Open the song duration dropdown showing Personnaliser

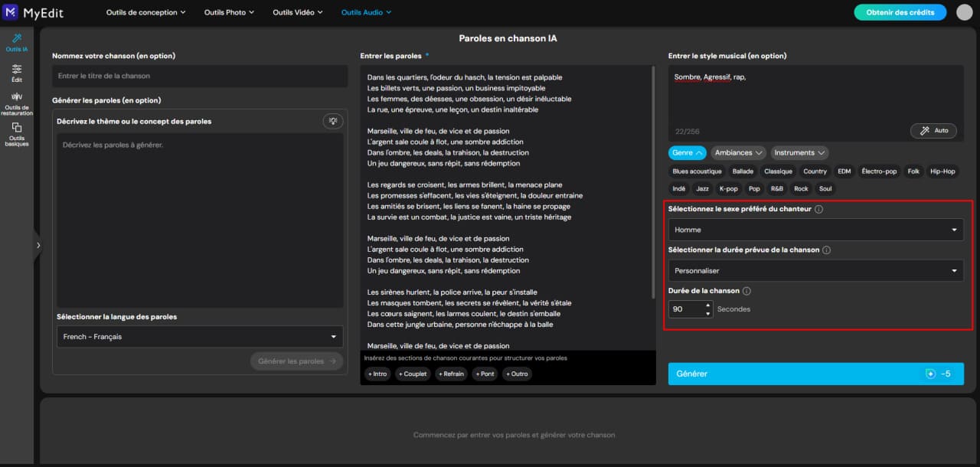[816, 270]
